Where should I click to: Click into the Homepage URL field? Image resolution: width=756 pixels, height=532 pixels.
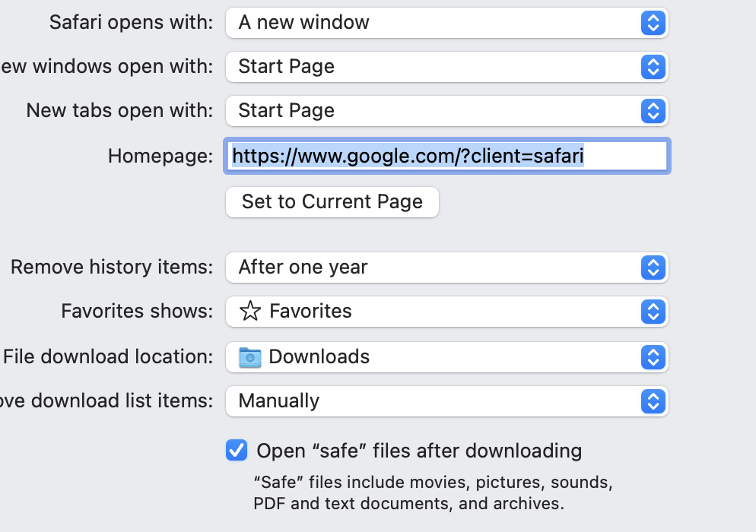[446, 157]
